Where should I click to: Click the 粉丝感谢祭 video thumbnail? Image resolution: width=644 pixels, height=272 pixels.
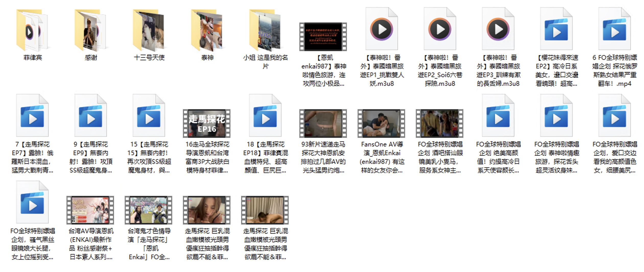[90, 210]
